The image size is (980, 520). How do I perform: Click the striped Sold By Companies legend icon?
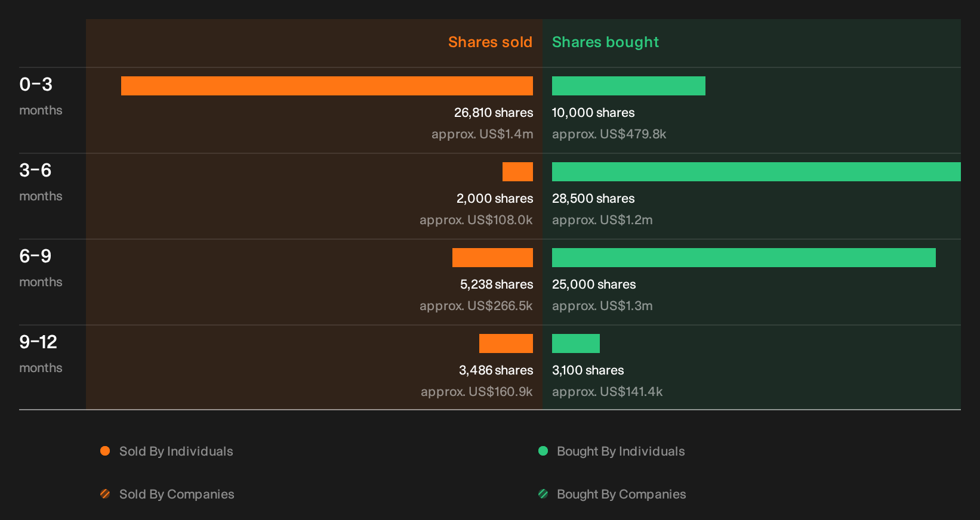(105, 494)
